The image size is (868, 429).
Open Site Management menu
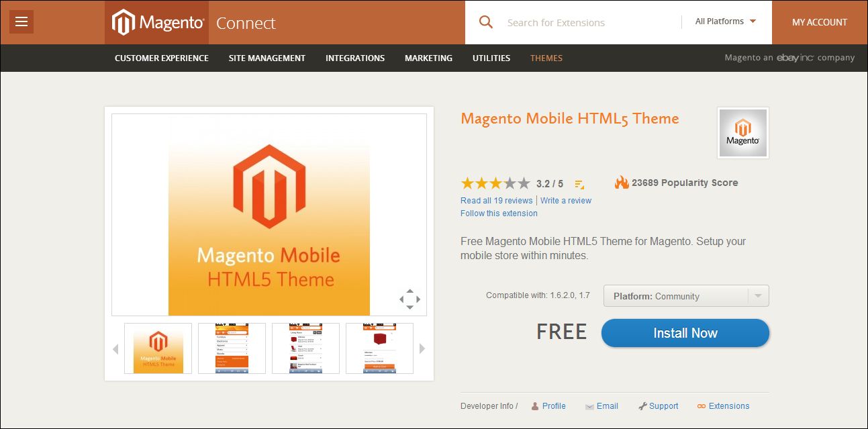pyautogui.click(x=267, y=58)
